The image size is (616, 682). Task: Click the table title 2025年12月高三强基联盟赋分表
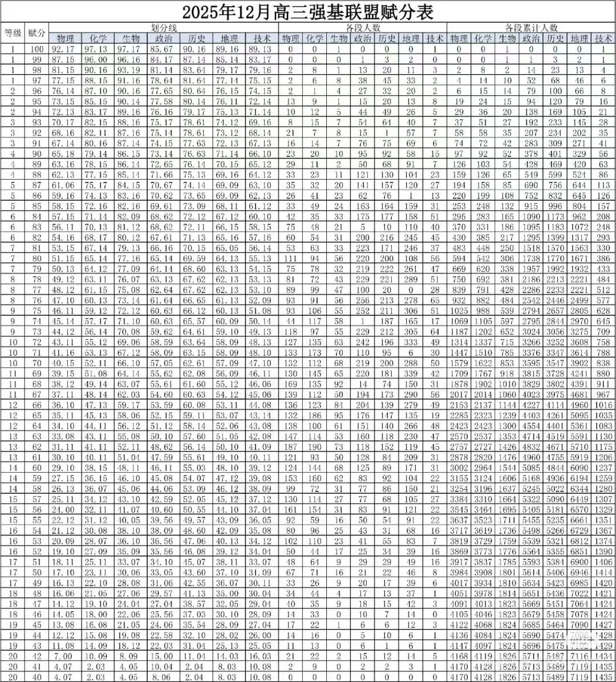(308, 11)
